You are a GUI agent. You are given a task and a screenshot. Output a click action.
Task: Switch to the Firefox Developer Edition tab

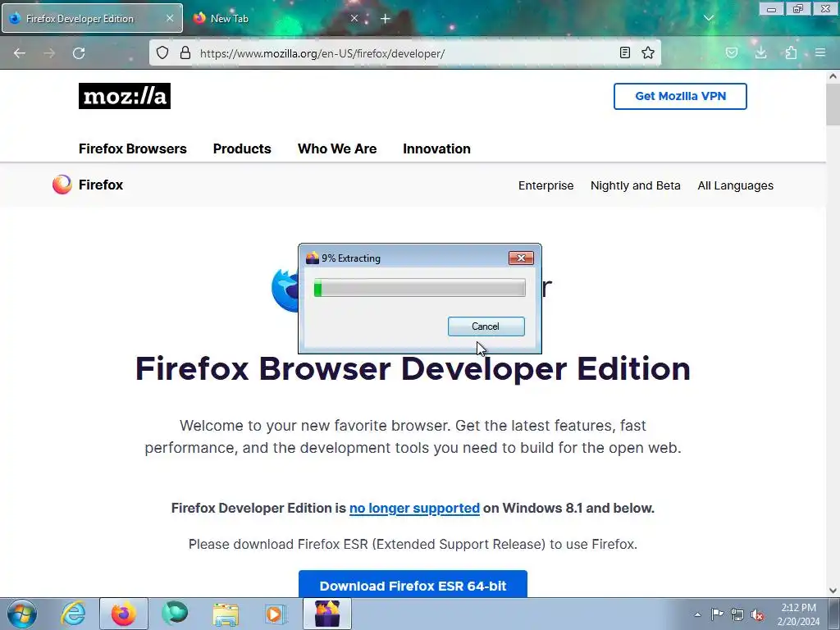pos(92,18)
